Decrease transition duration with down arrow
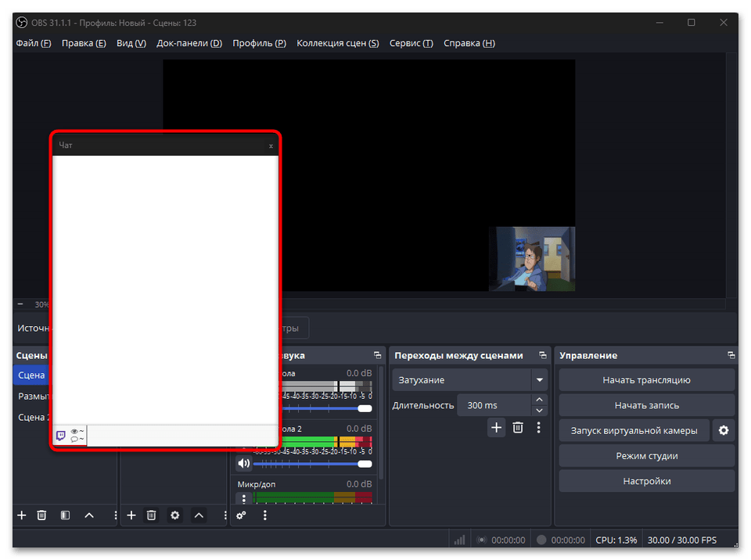The width and height of the screenshot is (751, 560). [539, 411]
